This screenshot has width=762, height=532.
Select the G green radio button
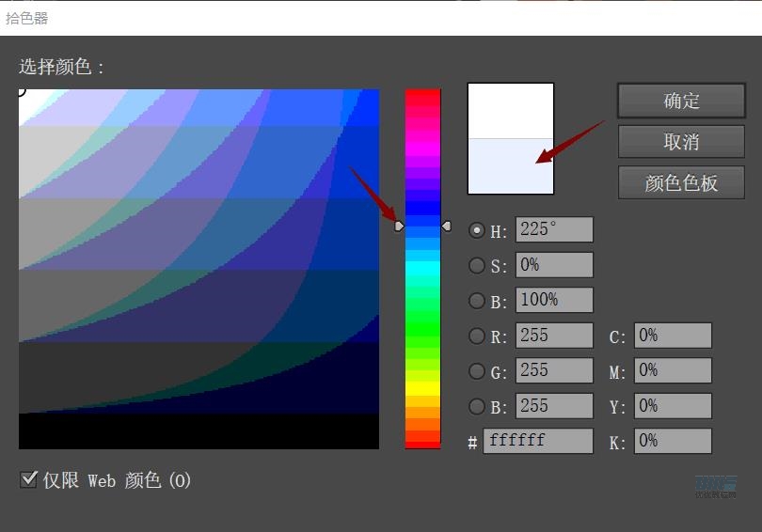pyautogui.click(x=477, y=371)
